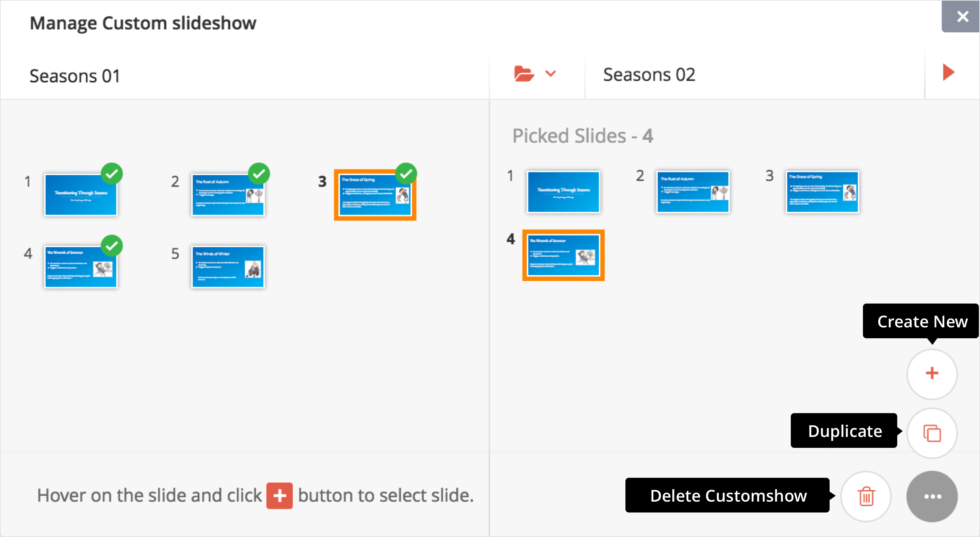
Task: Edit the Seasons 02 slideshow name field
Action: pyautogui.click(x=754, y=74)
